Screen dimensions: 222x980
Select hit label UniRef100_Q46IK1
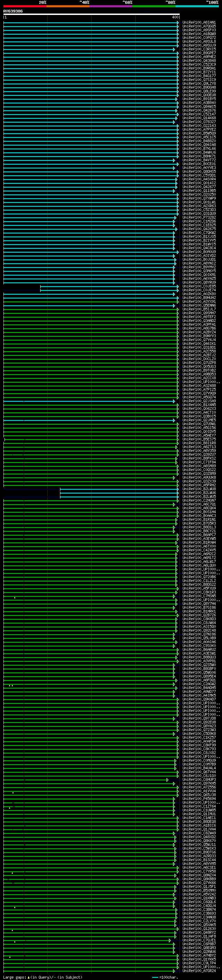click(199, 343)
